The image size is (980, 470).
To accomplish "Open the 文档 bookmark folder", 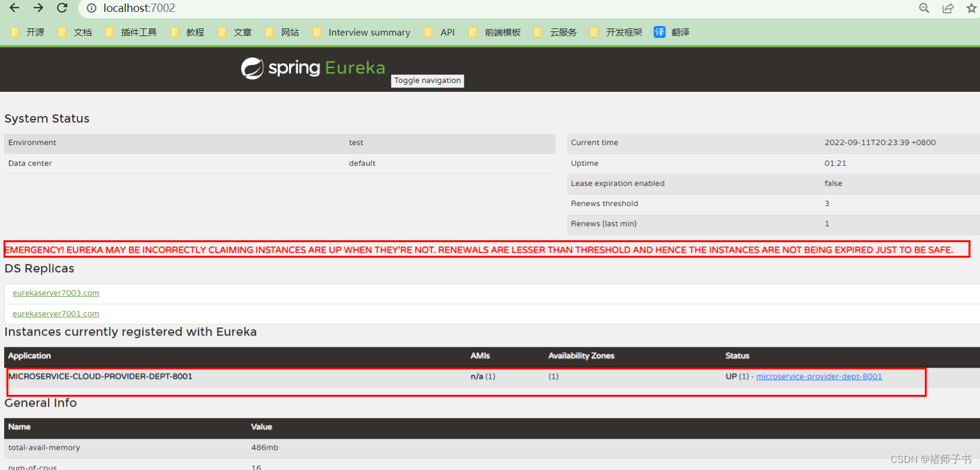I will point(75,32).
